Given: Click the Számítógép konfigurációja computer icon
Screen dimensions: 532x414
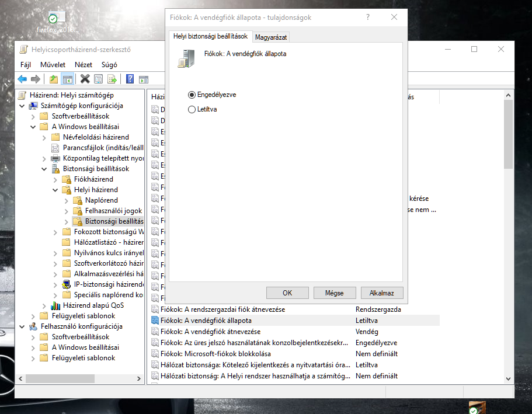Looking at the screenshot, I should point(33,106).
